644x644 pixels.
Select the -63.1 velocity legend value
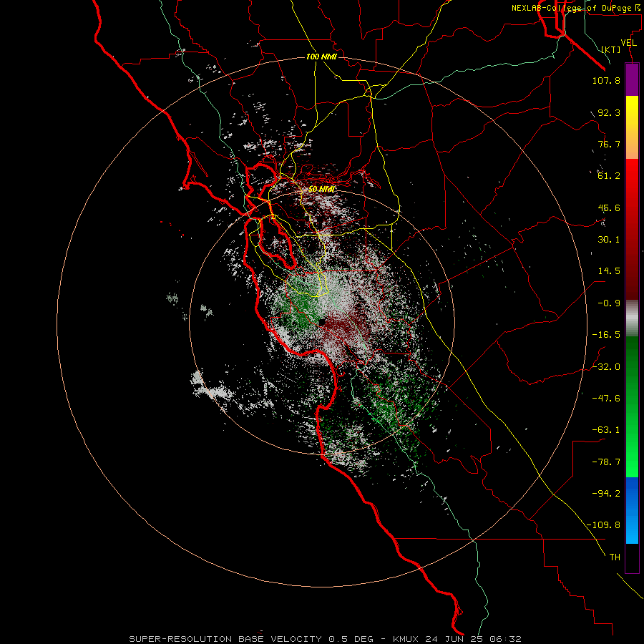click(x=606, y=430)
